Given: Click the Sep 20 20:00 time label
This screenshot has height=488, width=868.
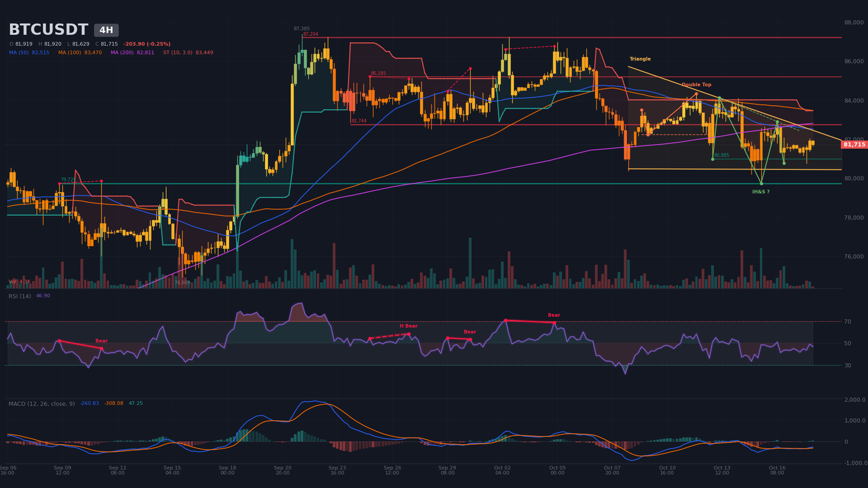Looking at the screenshot, I should click(x=282, y=470).
